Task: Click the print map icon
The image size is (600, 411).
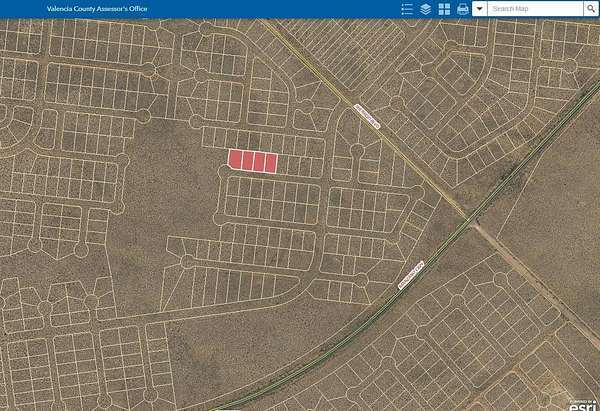Action: pyautogui.click(x=462, y=9)
